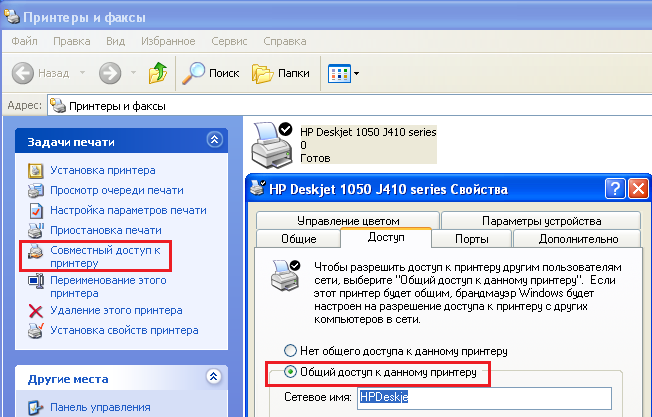Open the Правка menu
652x417 pixels.
coord(72,41)
